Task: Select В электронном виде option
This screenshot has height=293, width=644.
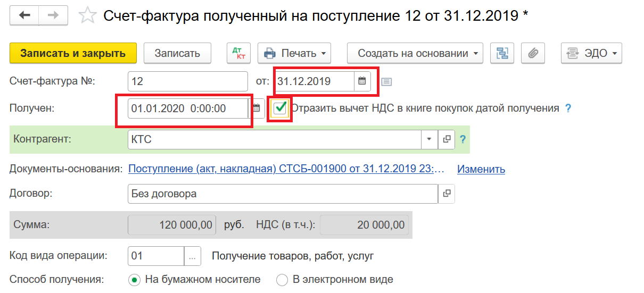Action: (x=282, y=280)
